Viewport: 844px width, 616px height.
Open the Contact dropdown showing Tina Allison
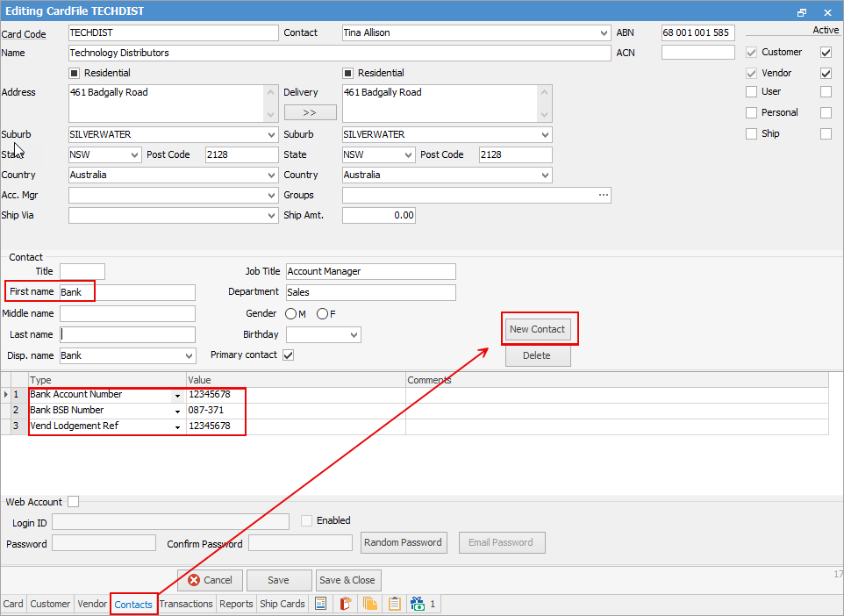coord(604,32)
